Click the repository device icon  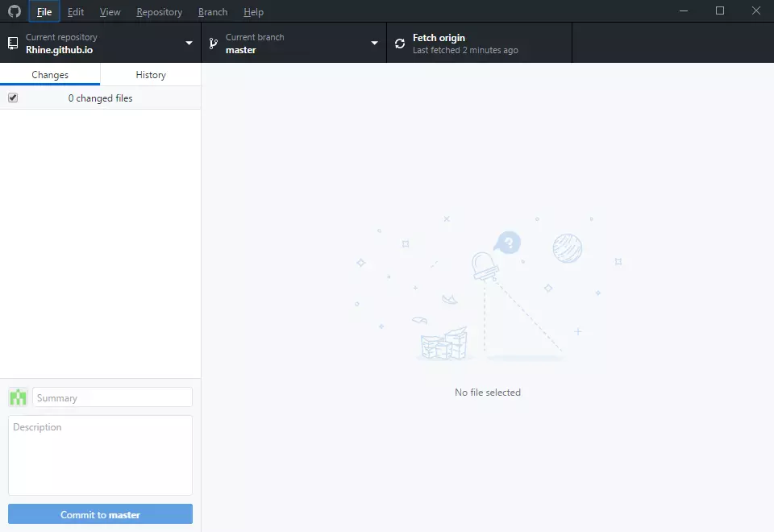click(x=13, y=44)
